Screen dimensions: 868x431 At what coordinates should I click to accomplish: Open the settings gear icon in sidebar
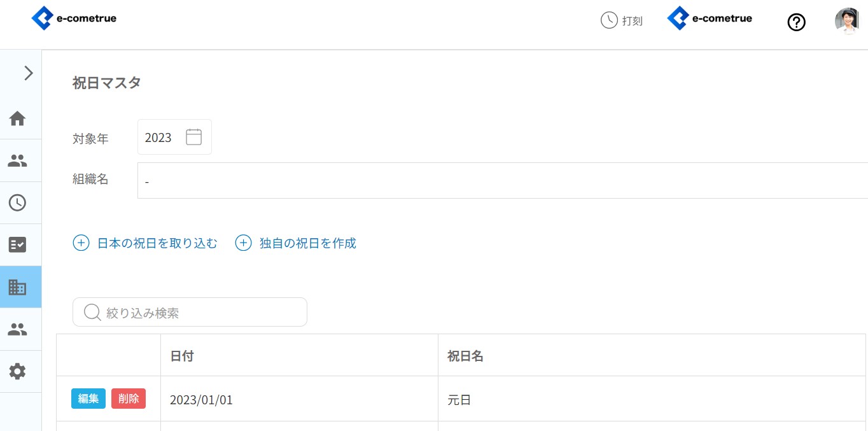click(x=17, y=372)
